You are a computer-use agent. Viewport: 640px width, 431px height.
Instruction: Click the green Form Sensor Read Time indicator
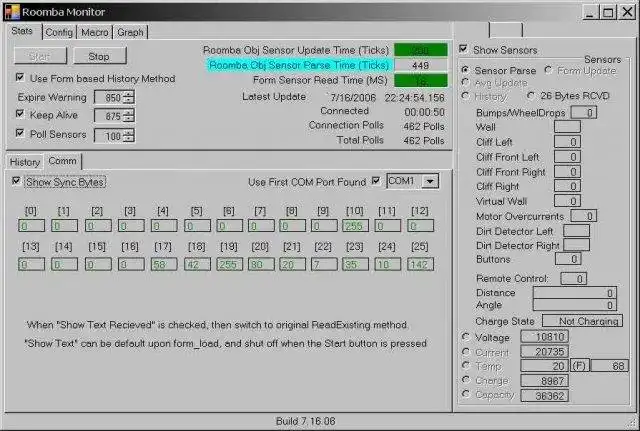(421, 80)
